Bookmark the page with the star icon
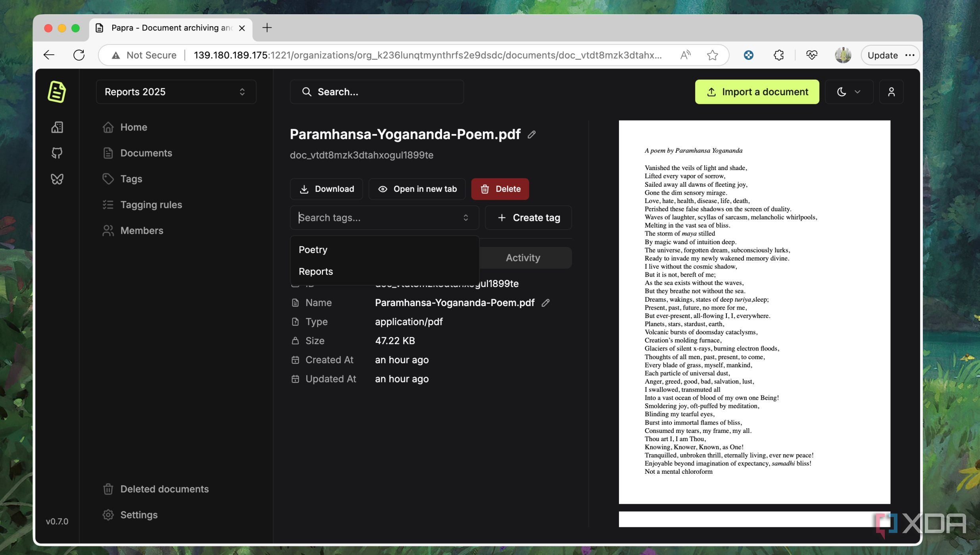Screen dimensions: 980x555 point(713,55)
